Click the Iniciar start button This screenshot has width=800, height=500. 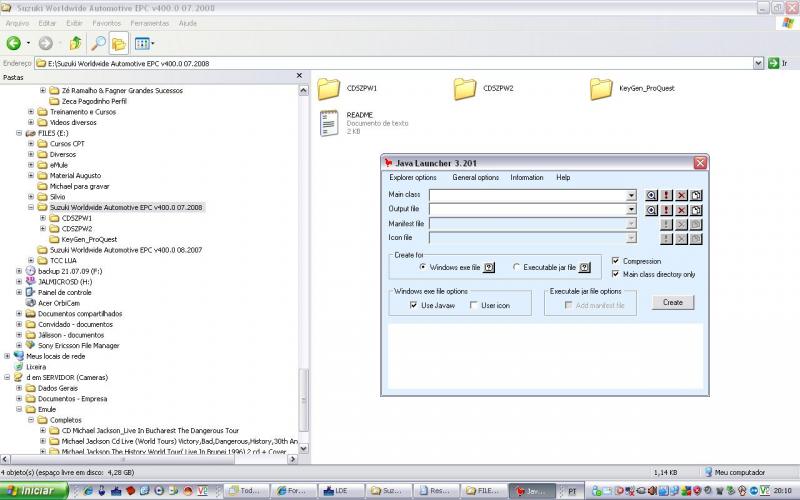(x=34, y=491)
